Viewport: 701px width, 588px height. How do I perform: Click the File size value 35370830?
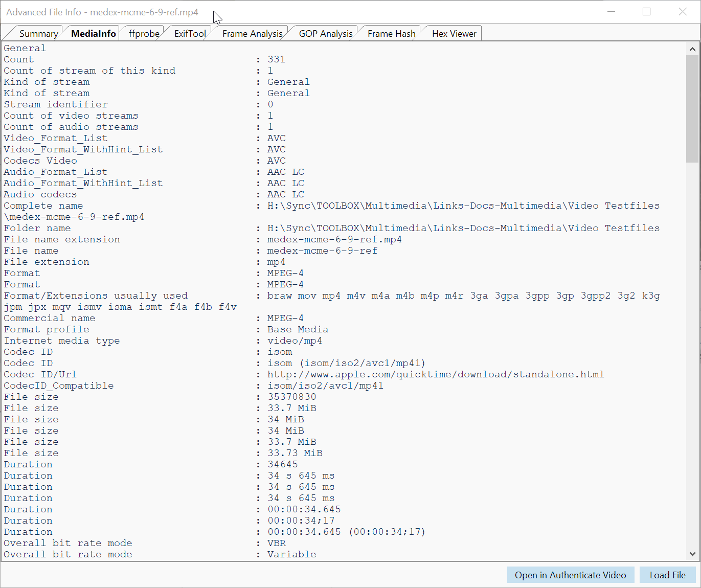291,396
